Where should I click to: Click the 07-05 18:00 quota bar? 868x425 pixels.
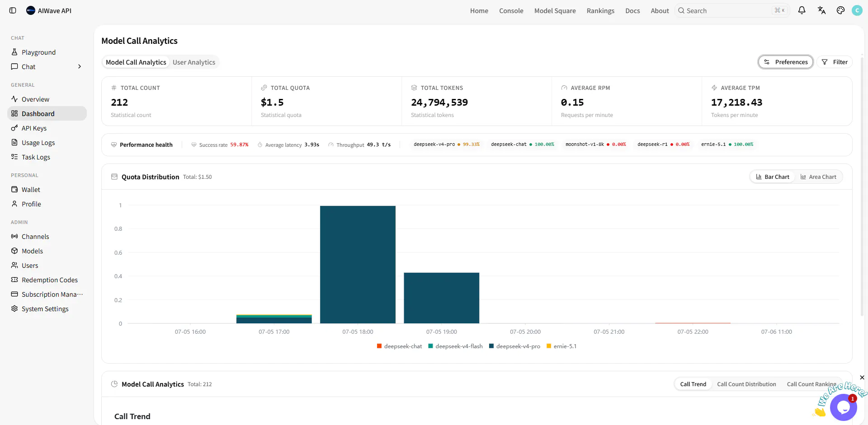coord(358,265)
